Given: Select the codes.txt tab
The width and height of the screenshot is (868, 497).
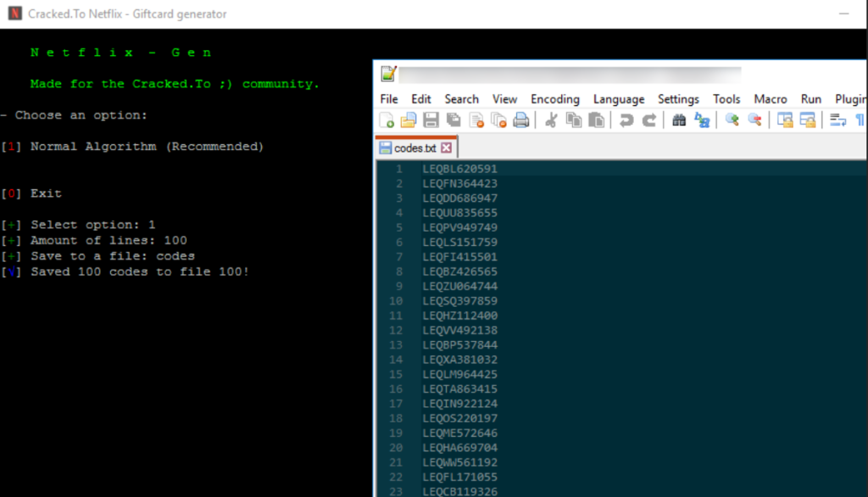Looking at the screenshot, I should (x=415, y=148).
